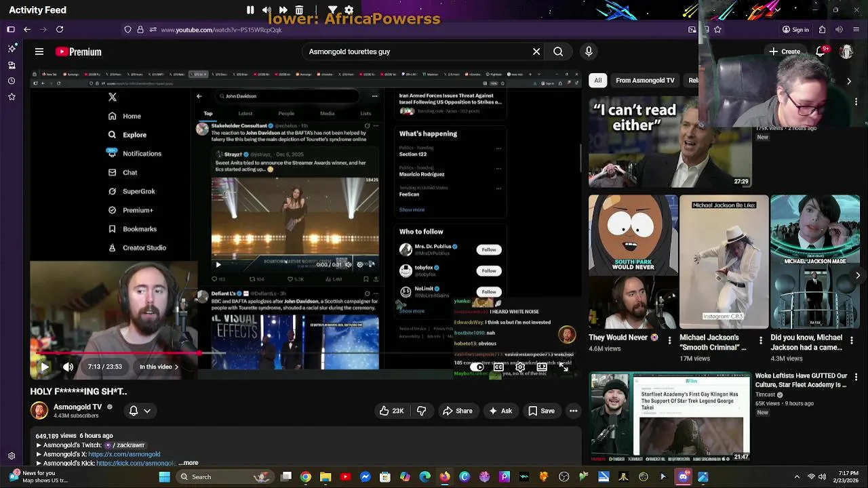Open the Asmongold TV channel avatar

(x=39, y=411)
